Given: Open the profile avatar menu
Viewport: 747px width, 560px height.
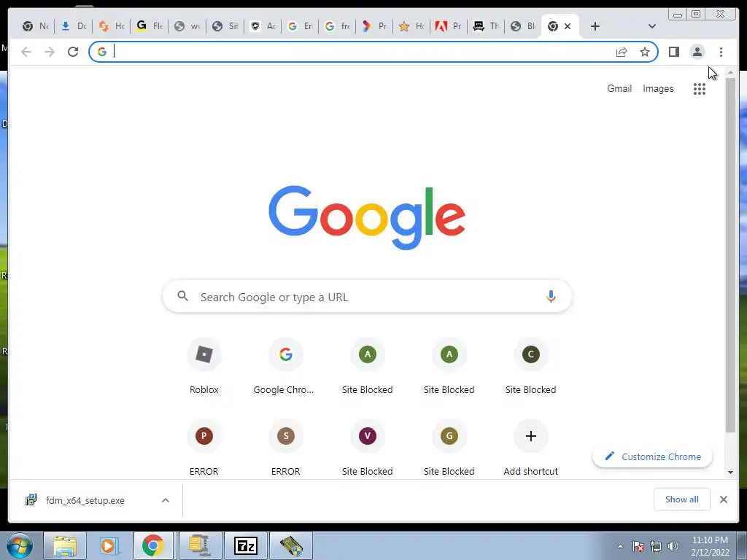Looking at the screenshot, I should click(x=697, y=52).
